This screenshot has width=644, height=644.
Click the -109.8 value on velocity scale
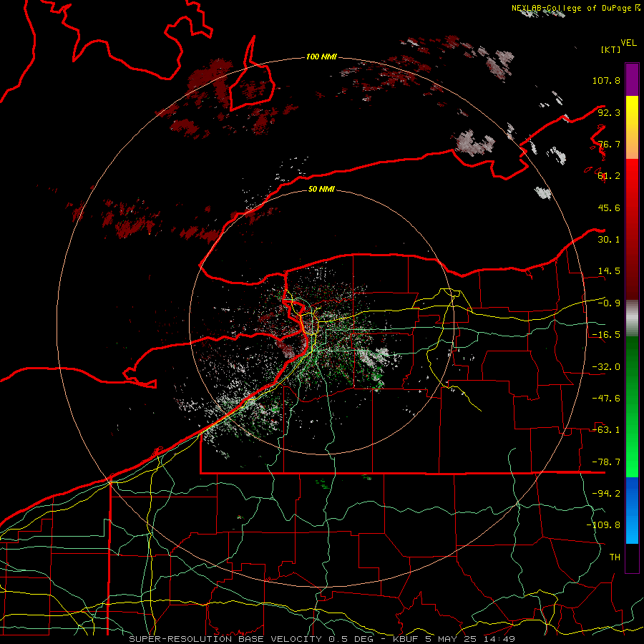(603, 525)
